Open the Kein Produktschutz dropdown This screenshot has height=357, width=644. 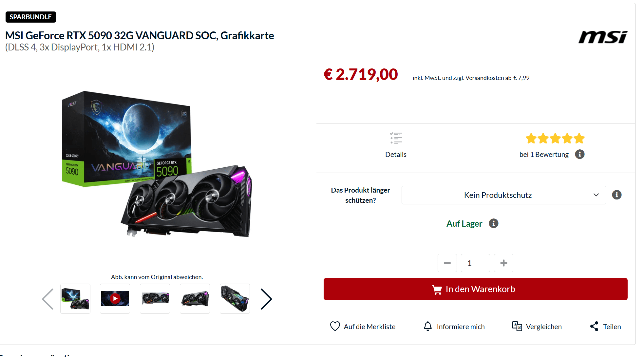coord(504,195)
